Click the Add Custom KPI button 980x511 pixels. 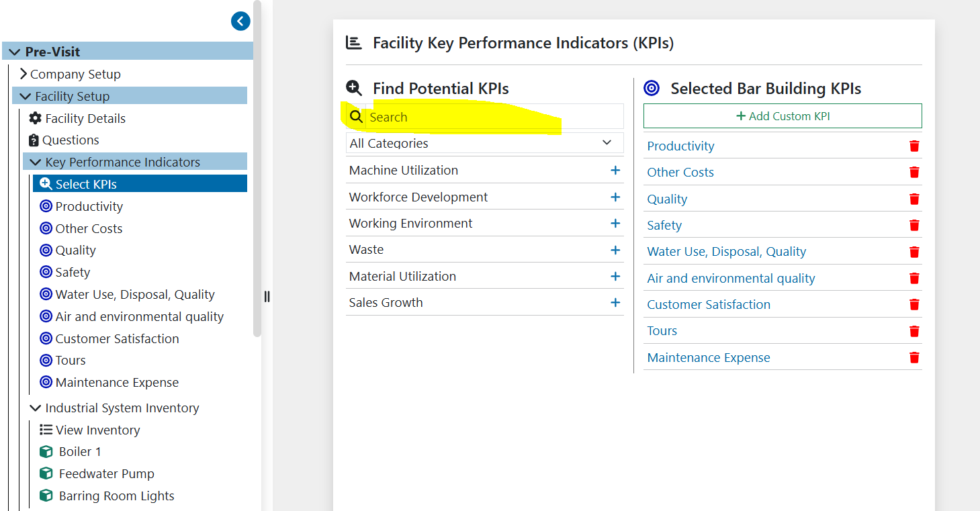click(x=783, y=116)
